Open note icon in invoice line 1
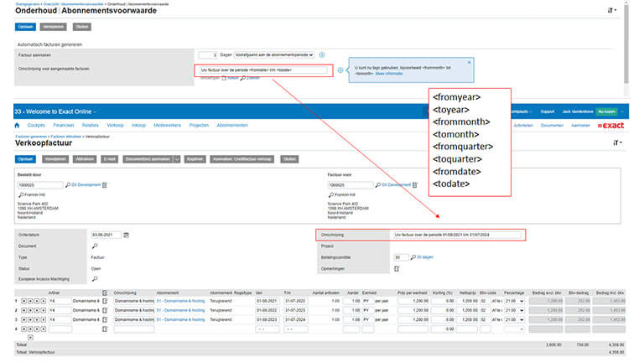This screenshot has height=362, width=644. [105, 302]
